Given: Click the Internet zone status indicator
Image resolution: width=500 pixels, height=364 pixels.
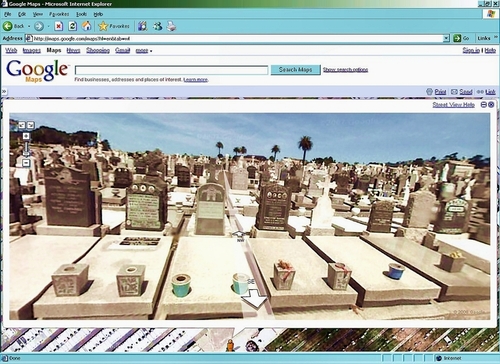Looking at the screenshot, I should (x=449, y=358).
